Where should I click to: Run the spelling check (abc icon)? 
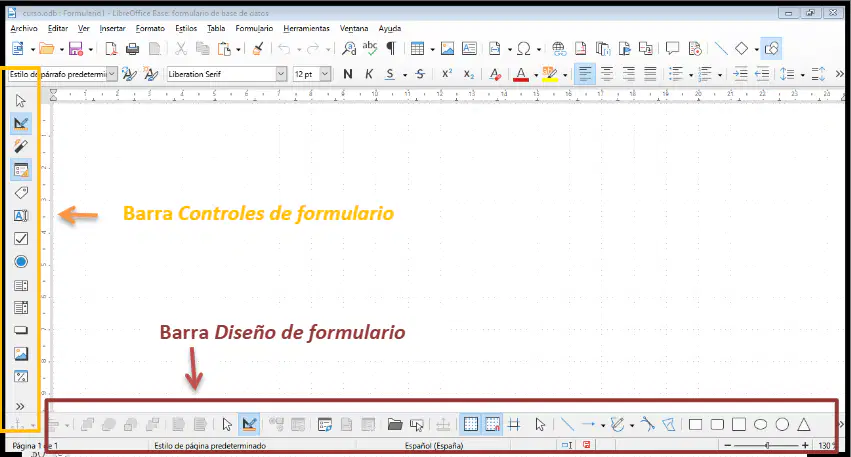[370, 49]
